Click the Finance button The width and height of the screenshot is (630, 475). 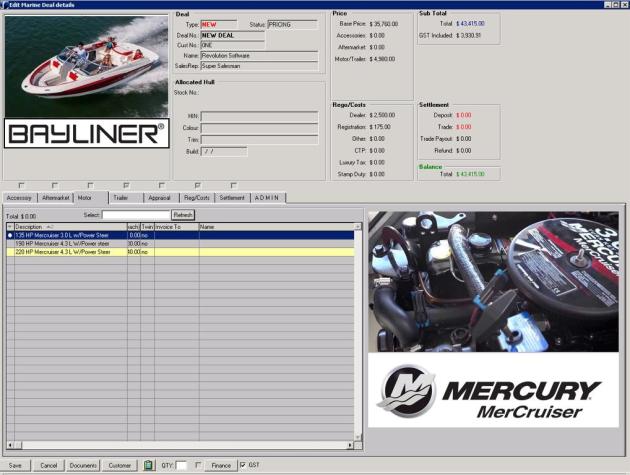[x=221, y=465]
